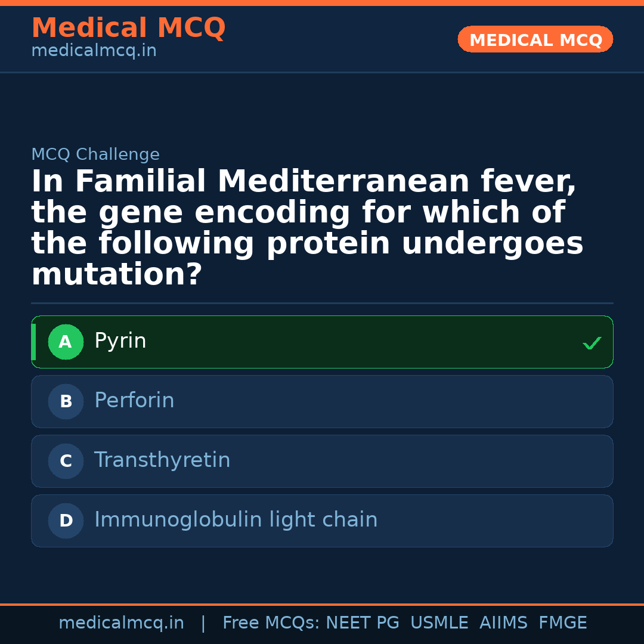644x644 pixels.
Task: Click the MCQ Challenge label
Action: (x=95, y=154)
